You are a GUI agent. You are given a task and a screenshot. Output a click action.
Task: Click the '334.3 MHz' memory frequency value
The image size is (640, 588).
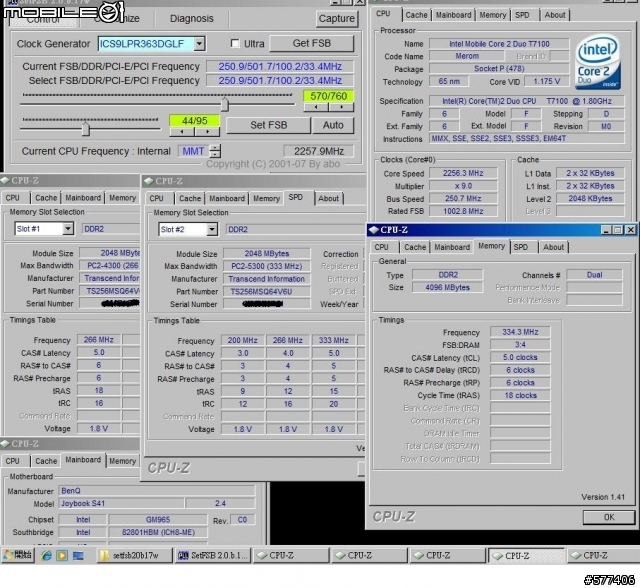[x=520, y=332]
